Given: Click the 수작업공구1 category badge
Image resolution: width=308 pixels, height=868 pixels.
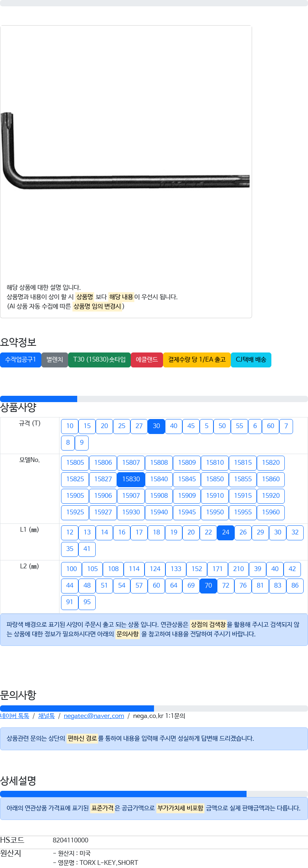Looking at the screenshot, I should point(20,360).
